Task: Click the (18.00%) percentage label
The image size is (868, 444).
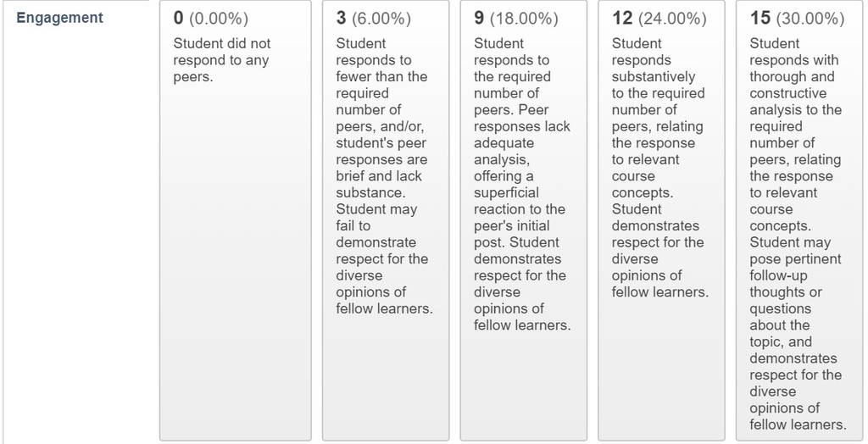Action: point(523,19)
